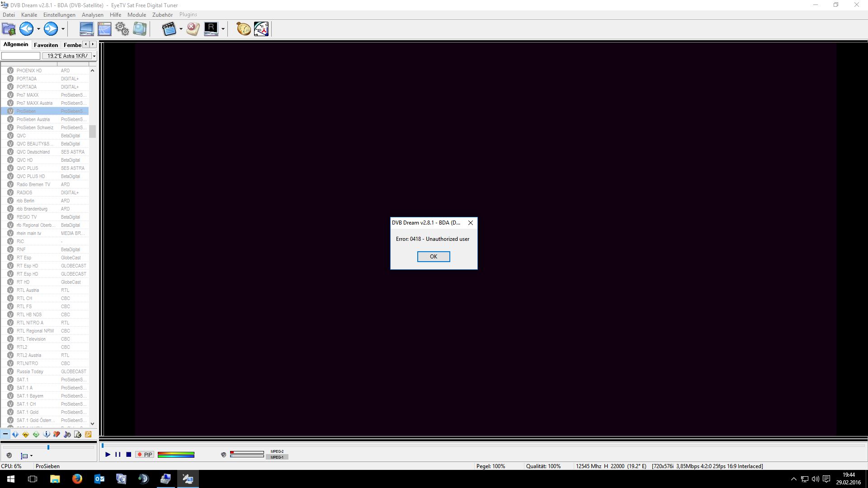Select the RTL Television channel entry
Image resolution: width=868 pixels, height=488 pixels.
(31, 339)
